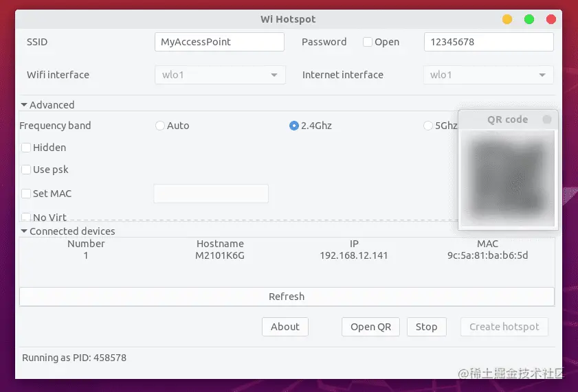The width and height of the screenshot is (578, 392).
Task: Click the QR code popup title
Action: pyautogui.click(x=507, y=119)
